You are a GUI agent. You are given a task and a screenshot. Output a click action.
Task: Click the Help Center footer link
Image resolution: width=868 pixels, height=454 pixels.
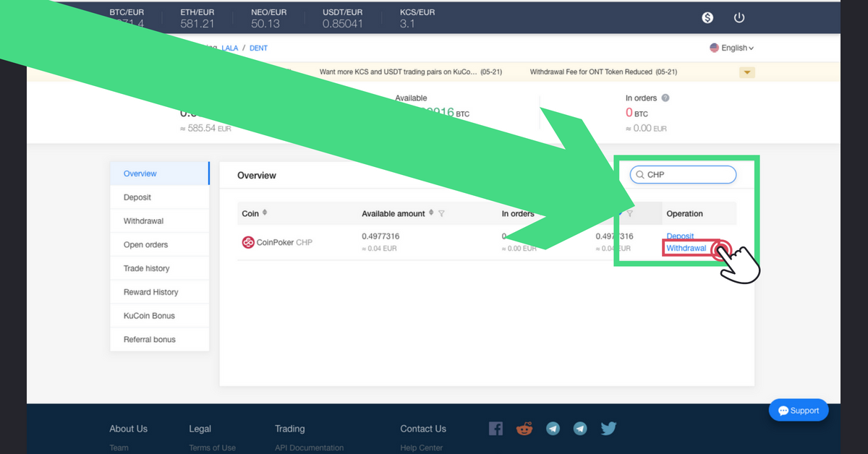422,448
